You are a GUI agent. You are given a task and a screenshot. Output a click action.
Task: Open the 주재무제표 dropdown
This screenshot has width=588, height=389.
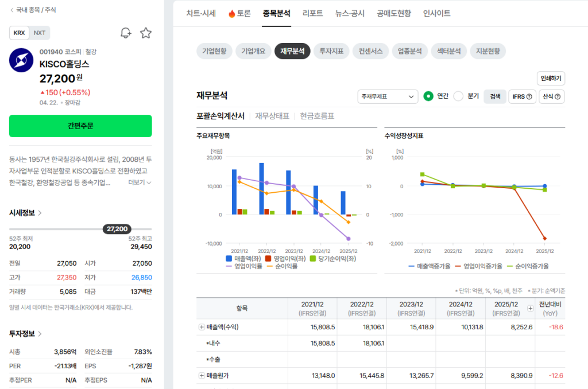[x=388, y=97]
